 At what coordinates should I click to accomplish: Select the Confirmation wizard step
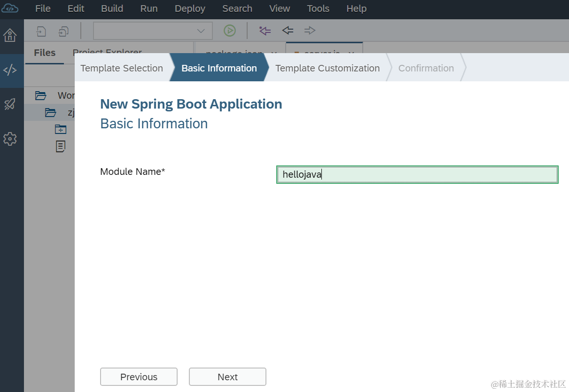(x=426, y=68)
